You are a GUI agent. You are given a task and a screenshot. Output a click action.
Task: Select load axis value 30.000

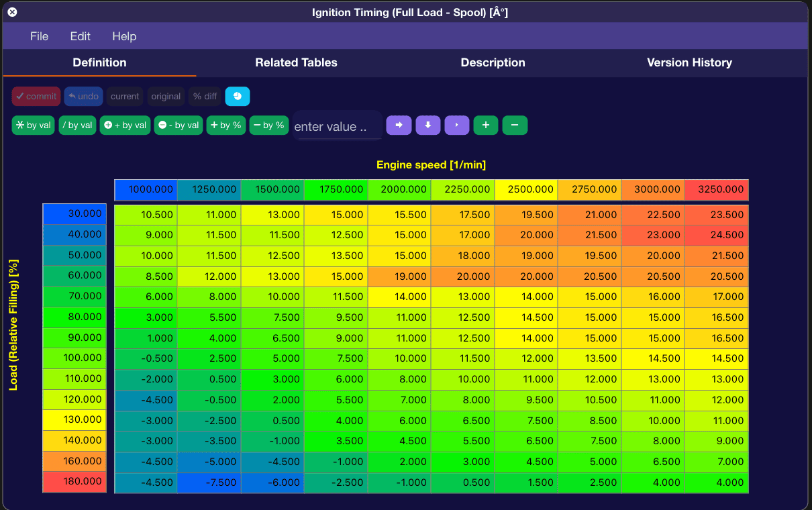[74, 214]
